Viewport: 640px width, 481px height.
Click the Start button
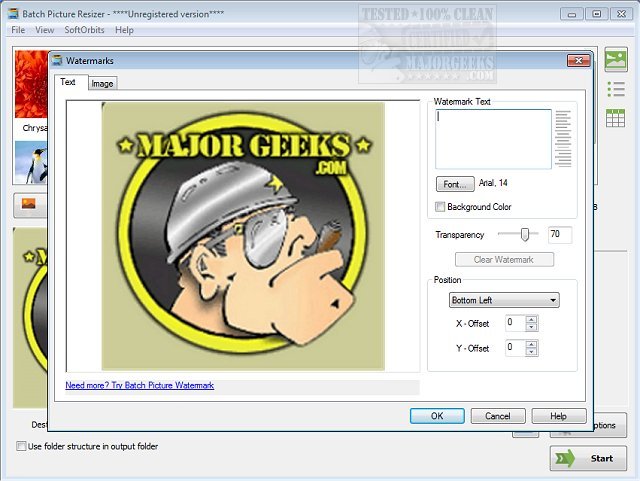tap(588, 458)
